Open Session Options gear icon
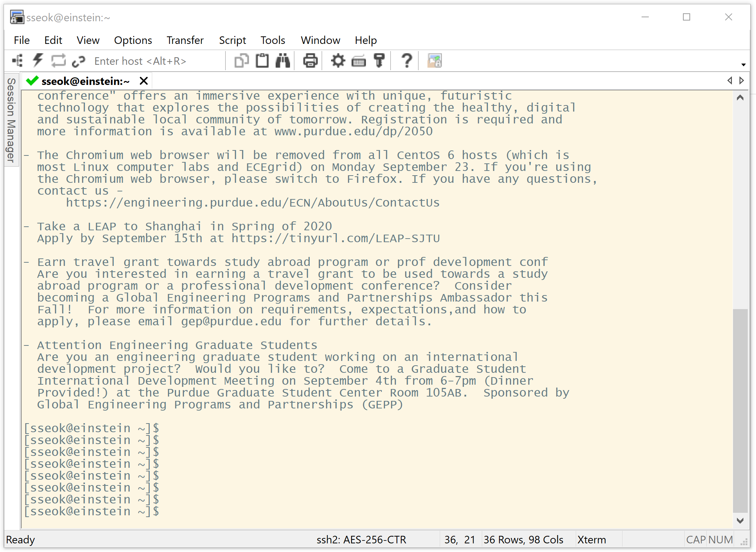This screenshot has height=552, width=756. coord(338,61)
